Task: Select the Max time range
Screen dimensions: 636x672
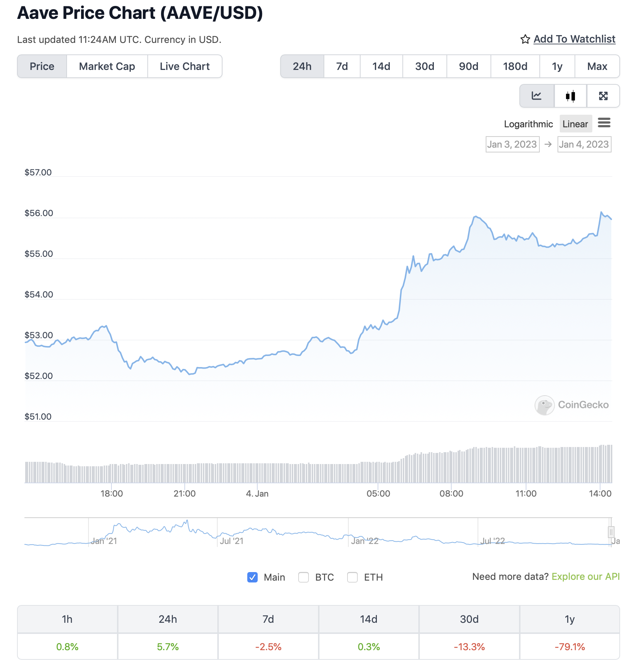Action: (597, 66)
